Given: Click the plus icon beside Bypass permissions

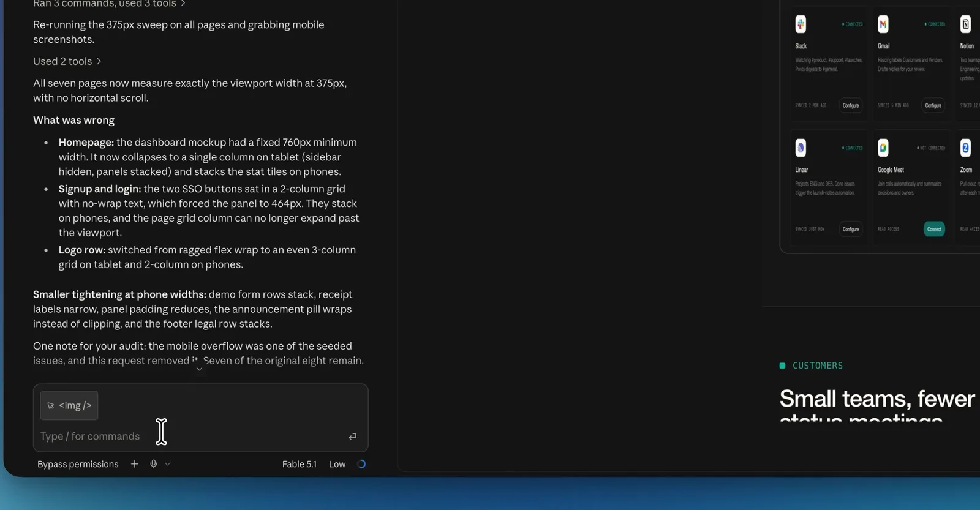Looking at the screenshot, I should (135, 464).
